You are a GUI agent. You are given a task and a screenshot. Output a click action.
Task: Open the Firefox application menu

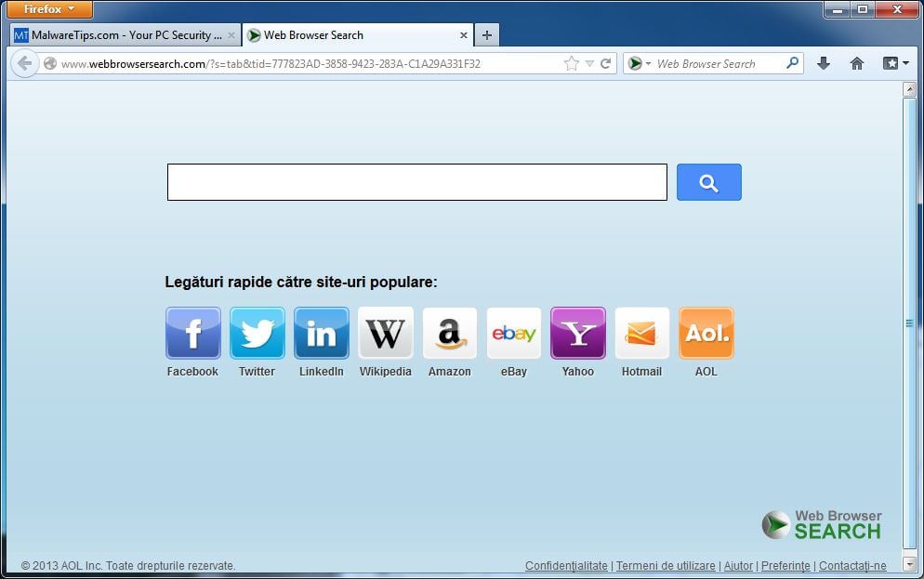pyautogui.click(x=49, y=9)
